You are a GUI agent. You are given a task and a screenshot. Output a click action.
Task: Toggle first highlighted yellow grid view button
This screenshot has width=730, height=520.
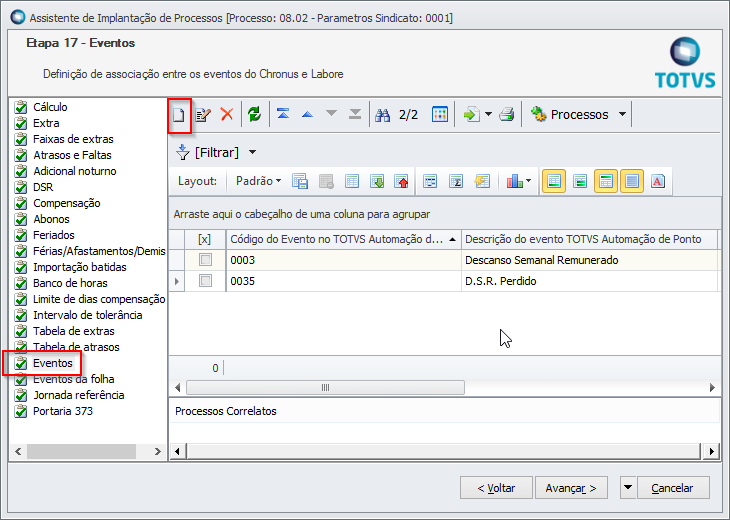[x=554, y=181]
